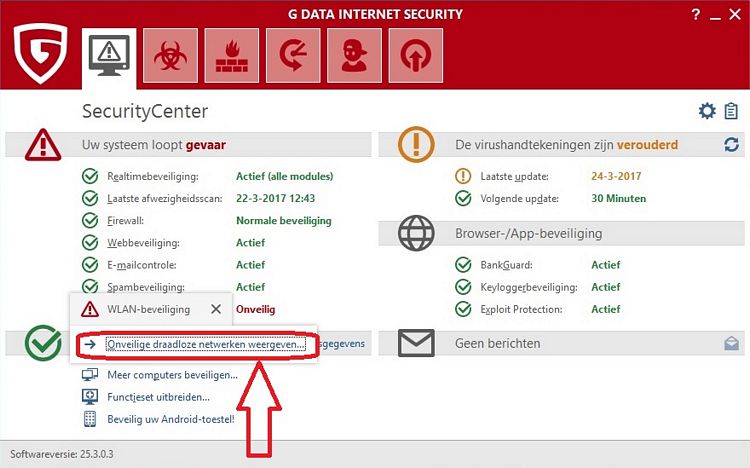This screenshot has height=468, width=750.
Task: Open the logs clipboard icon
Action: (731, 111)
